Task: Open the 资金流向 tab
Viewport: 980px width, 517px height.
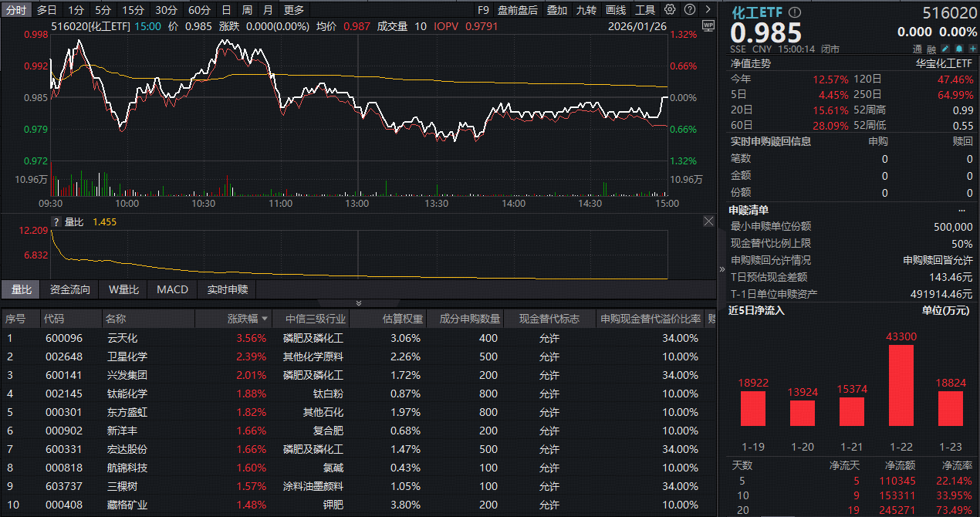Action: click(69, 289)
